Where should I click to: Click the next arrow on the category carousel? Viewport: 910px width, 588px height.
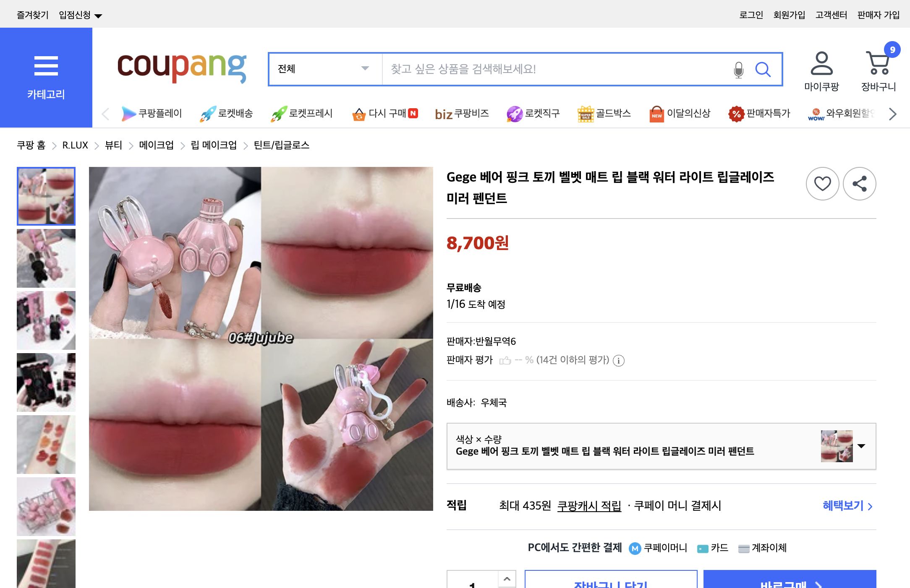click(892, 114)
